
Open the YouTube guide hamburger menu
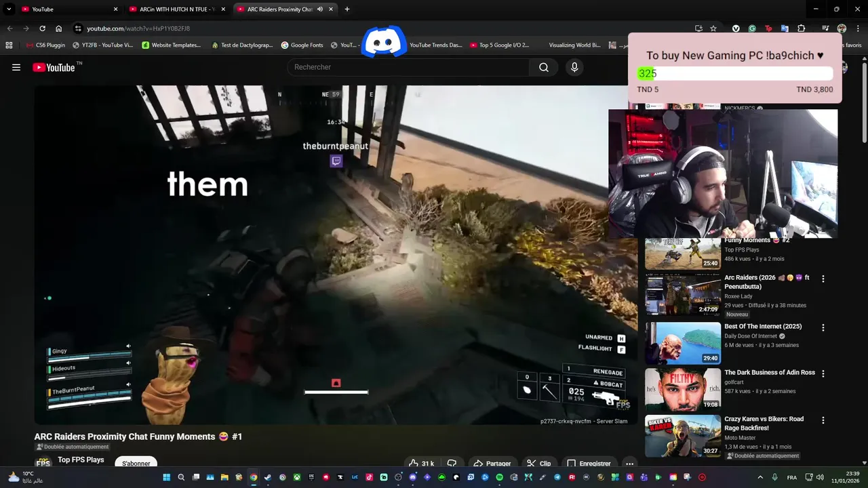pyautogui.click(x=16, y=67)
